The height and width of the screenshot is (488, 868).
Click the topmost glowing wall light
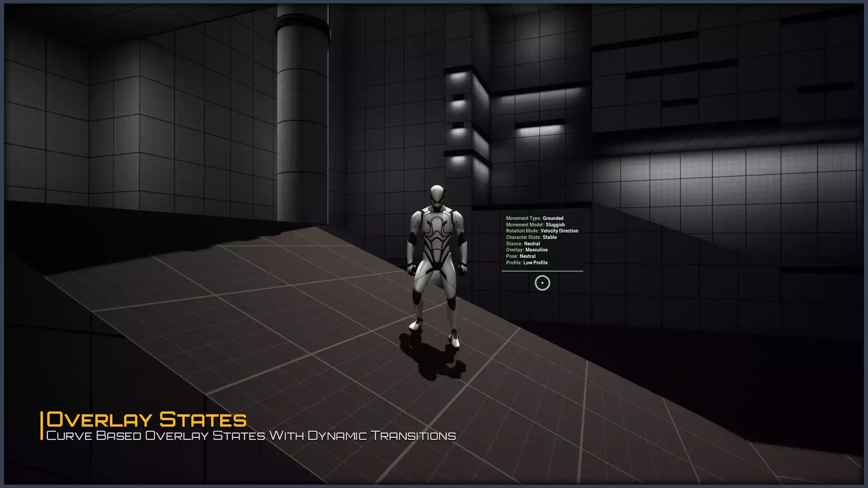[x=458, y=77]
